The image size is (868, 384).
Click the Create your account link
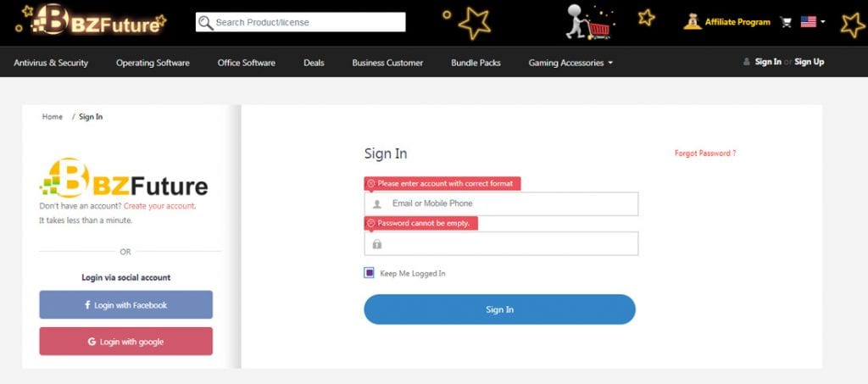(x=159, y=206)
